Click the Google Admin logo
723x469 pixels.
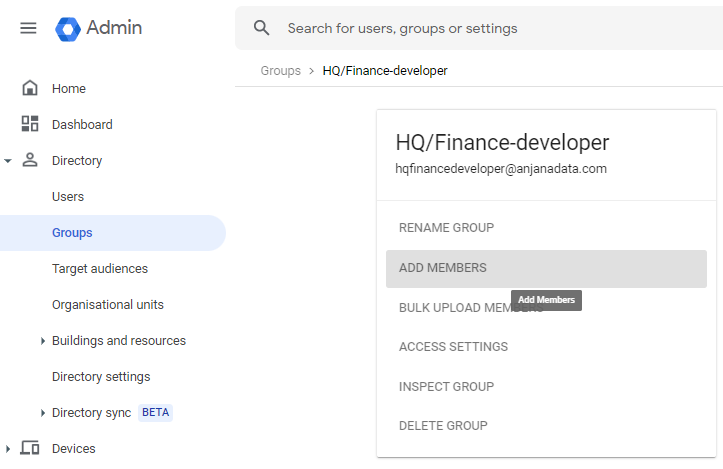[68, 28]
